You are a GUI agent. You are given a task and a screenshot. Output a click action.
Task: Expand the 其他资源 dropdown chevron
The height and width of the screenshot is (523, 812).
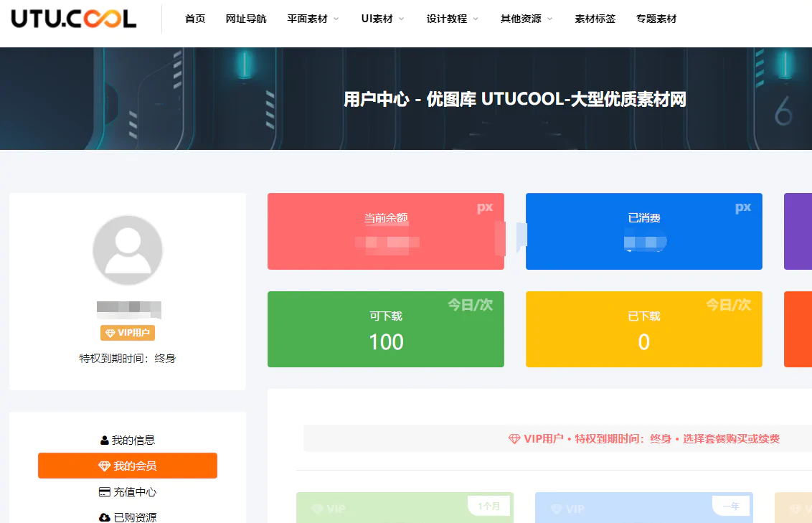pos(549,19)
